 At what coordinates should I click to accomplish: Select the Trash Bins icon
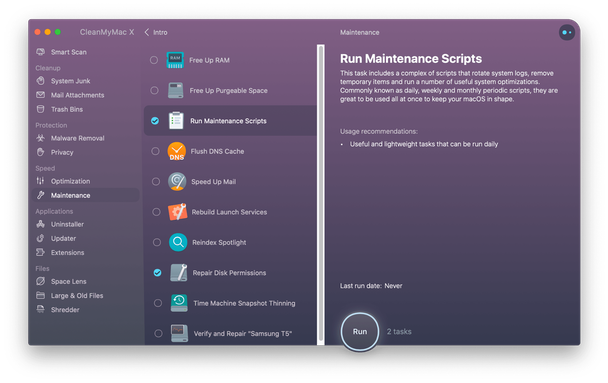point(40,109)
